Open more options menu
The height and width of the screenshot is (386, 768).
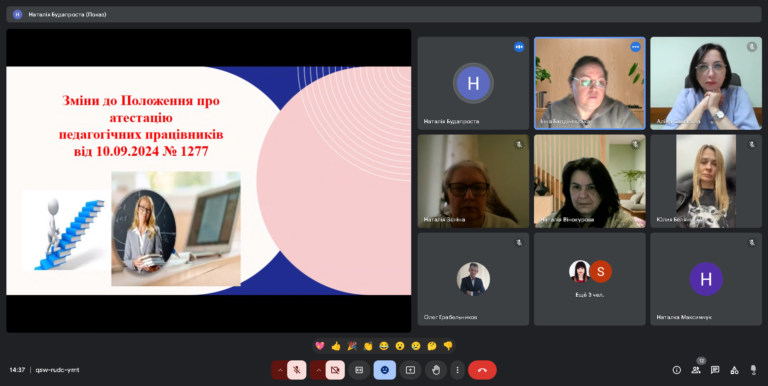pyautogui.click(x=457, y=370)
